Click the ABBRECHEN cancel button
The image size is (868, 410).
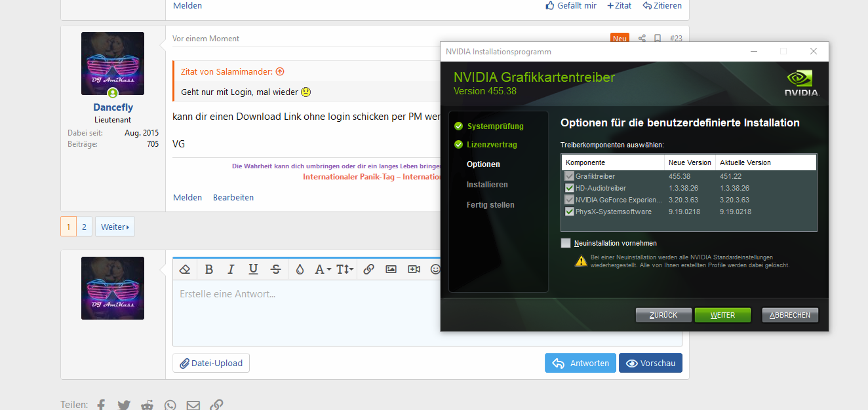pos(790,315)
